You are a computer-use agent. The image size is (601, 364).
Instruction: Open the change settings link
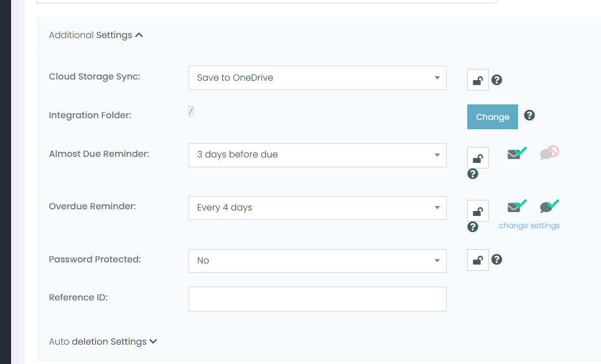click(x=529, y=226)
